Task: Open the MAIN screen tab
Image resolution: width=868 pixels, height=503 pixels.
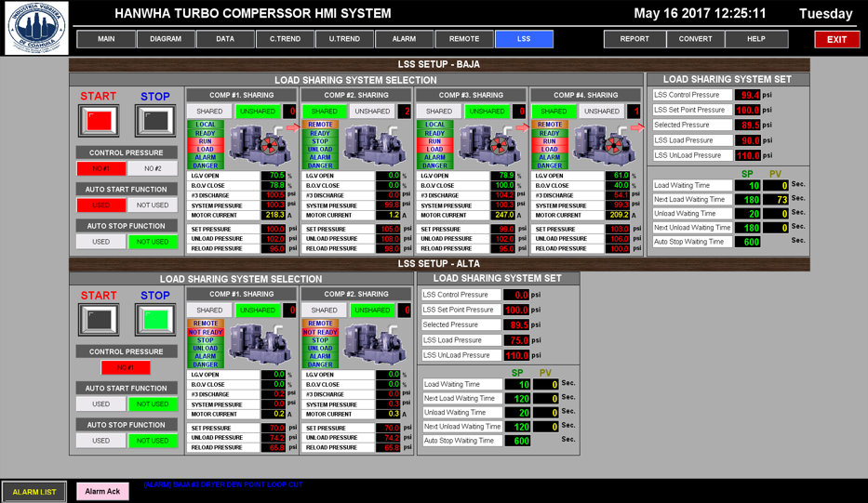Action: 106,39
